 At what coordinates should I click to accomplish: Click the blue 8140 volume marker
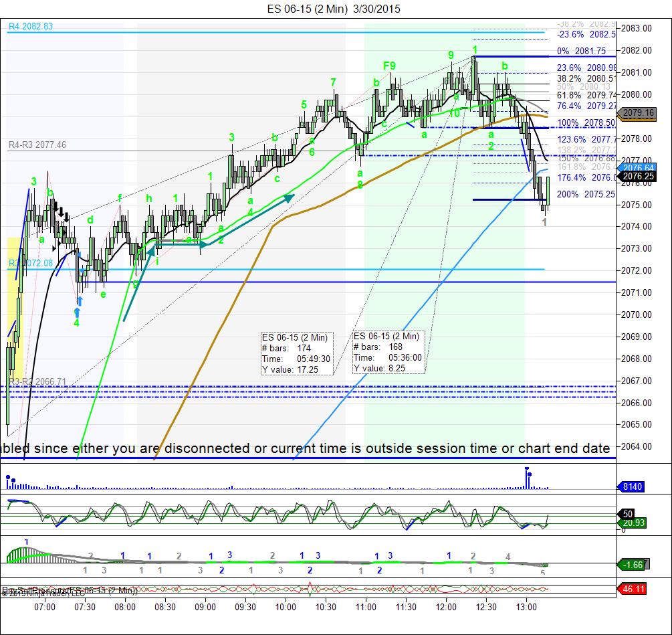point(632,486)
